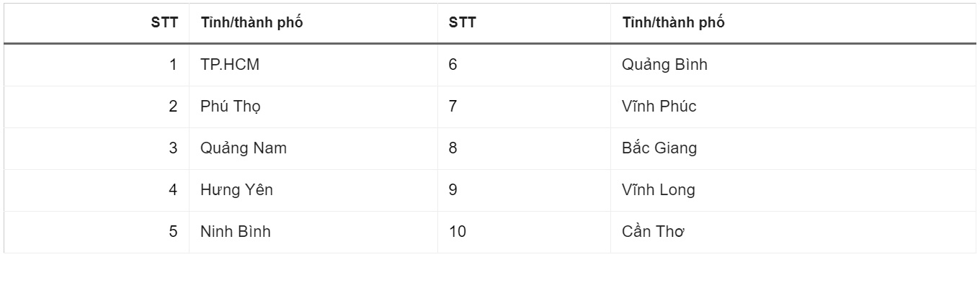Viewport: 980px width, 306px height.
Task: Click the number 5 beside Ninh Bình
Action: pos(173,232)
